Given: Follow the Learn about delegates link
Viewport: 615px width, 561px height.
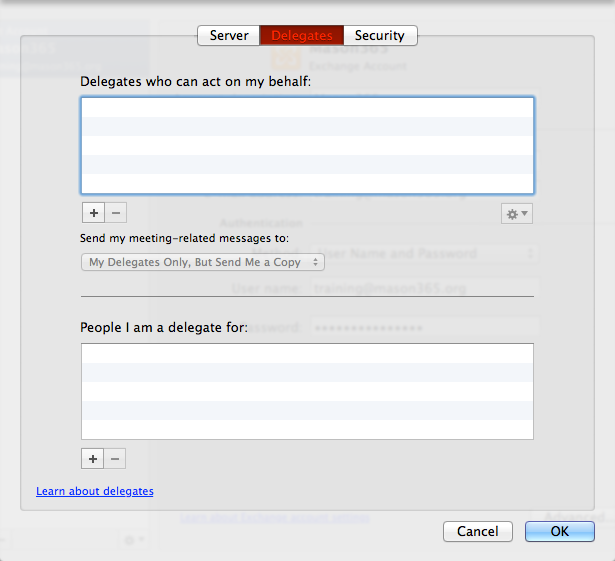Looking at the screenshot, I should click(x=95, y=491).
